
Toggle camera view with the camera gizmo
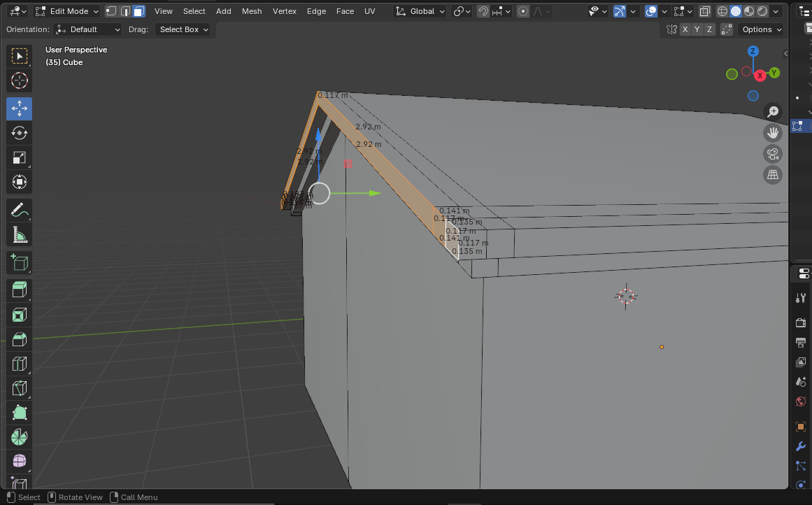coord(773,154)
